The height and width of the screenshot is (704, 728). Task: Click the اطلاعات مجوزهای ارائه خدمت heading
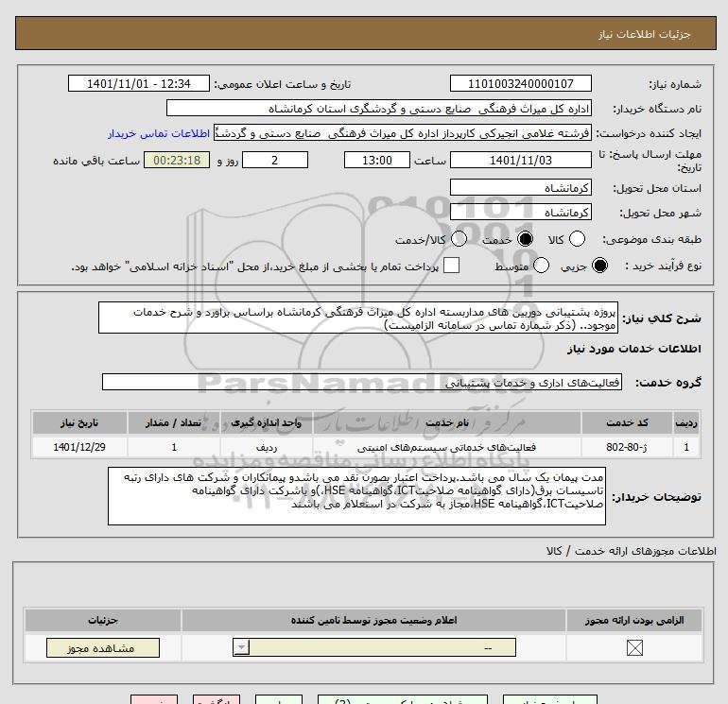point(632,551)
